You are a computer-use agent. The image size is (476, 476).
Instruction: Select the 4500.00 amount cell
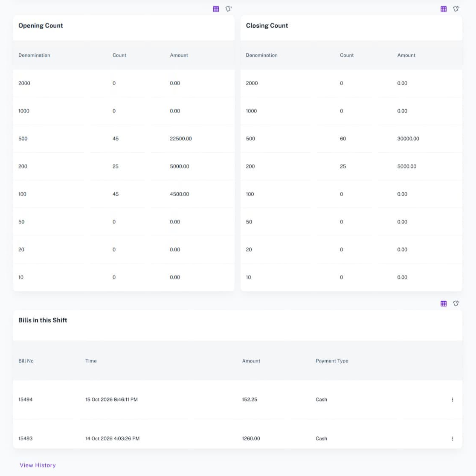pos(180,194)
